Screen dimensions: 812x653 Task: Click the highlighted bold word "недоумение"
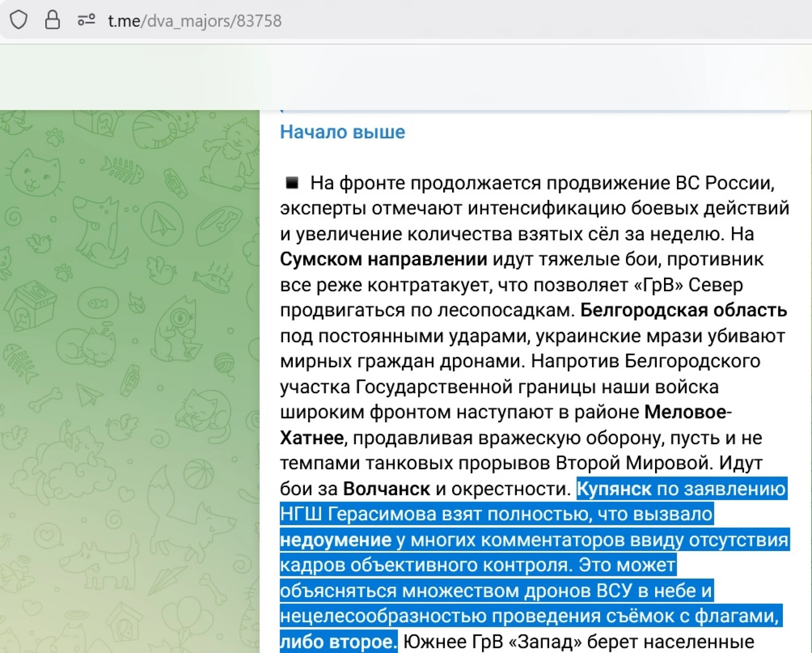click(x=335, y=540)
